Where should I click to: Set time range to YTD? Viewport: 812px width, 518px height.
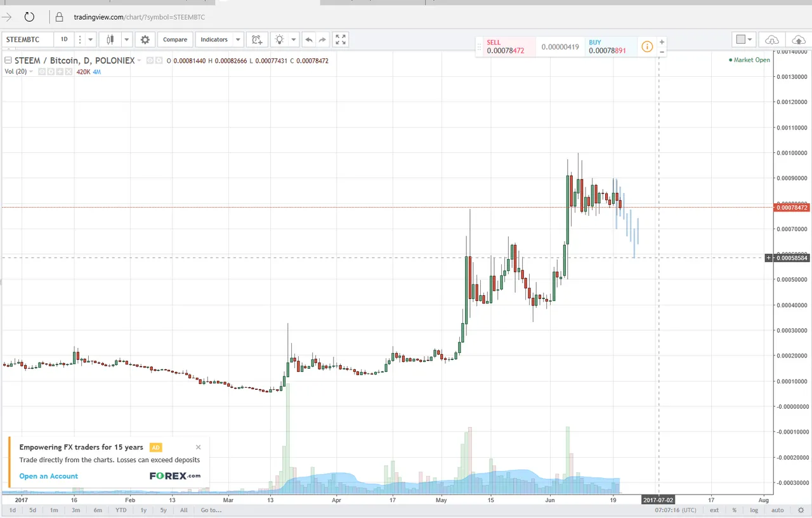(121, 510)
